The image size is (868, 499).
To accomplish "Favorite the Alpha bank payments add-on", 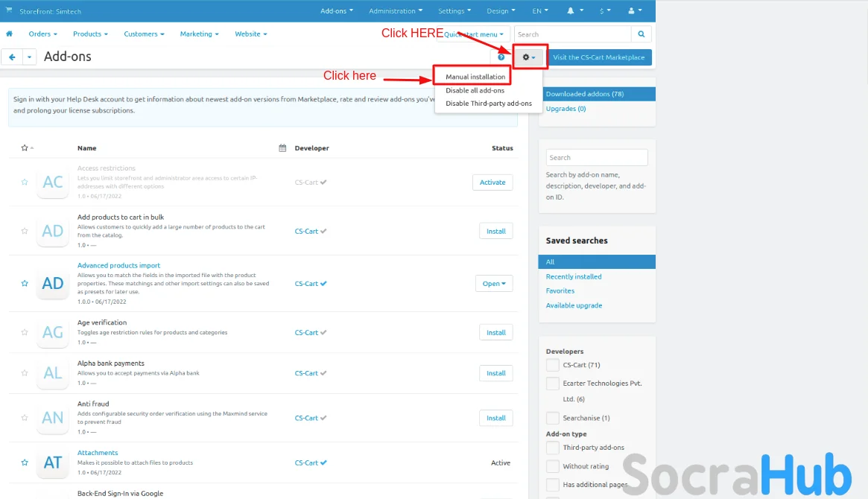I will click(x=25, y=373).
